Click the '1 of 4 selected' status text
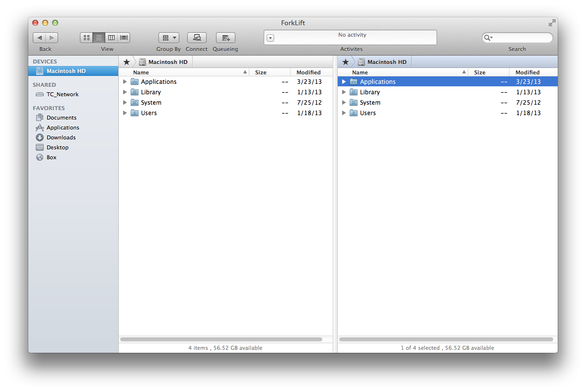Viewport: 586px width, 392px height. [x=420, y=348]
